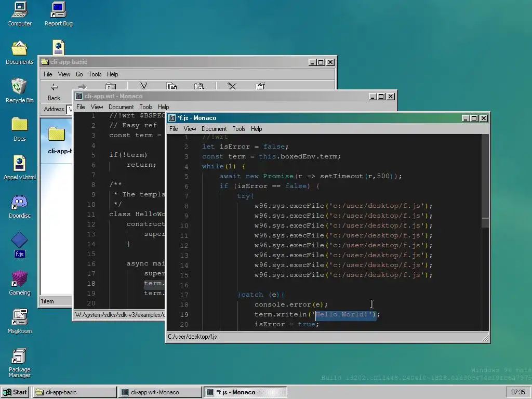
Task: Open Document menu in cli-app.wrt Monaco
Action: (x=121, y=107)
